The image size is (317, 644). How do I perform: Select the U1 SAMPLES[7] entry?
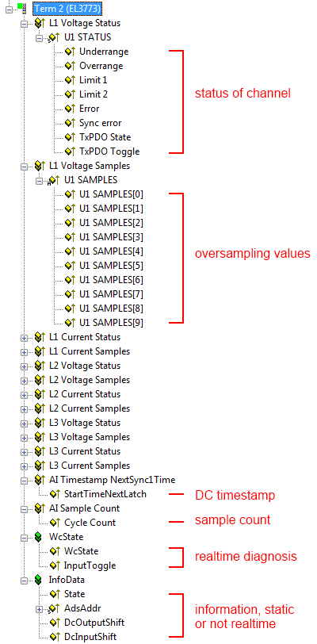click(x=111, y=294)
